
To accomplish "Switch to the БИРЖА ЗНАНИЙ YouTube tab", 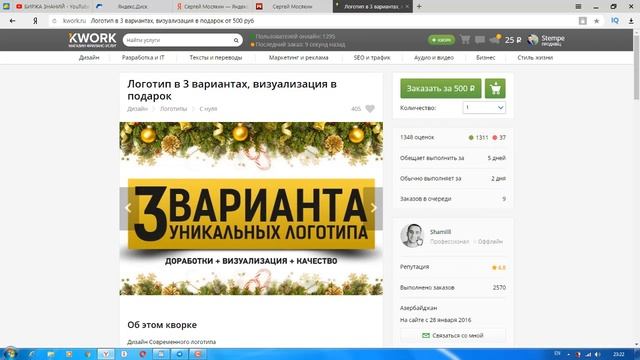I will point(51,7).
